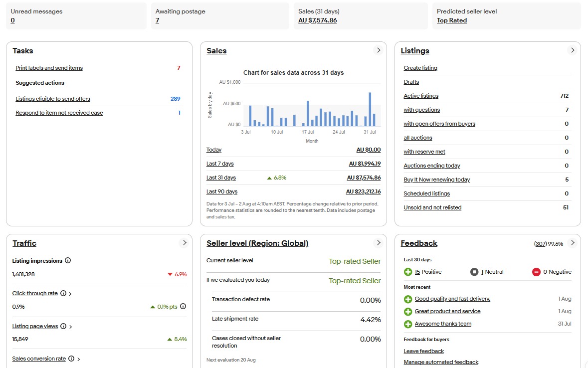Open Active listings
Image resolution: width=588 pixels, height=368 pixels.
point(421,96)
